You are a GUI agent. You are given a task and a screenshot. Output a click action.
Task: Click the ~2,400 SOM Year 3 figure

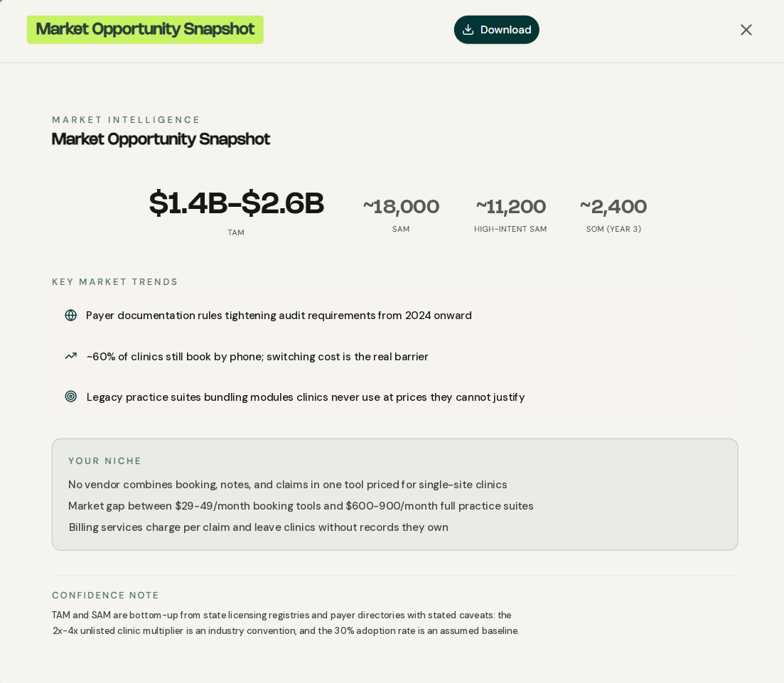pos(613,207)
